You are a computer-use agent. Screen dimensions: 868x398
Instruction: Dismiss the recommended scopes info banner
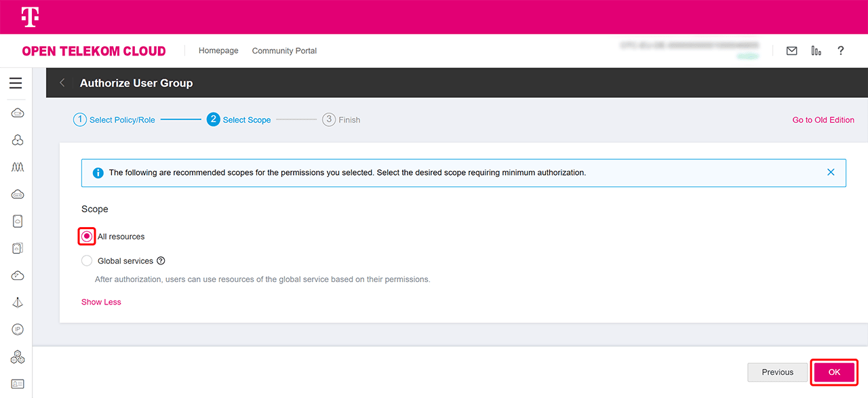(x=831, y=172)
